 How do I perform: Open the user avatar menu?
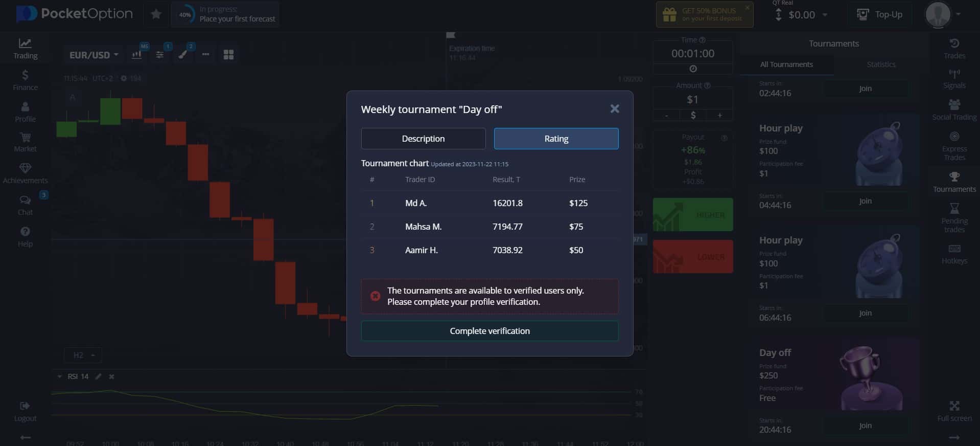point(943,14)
